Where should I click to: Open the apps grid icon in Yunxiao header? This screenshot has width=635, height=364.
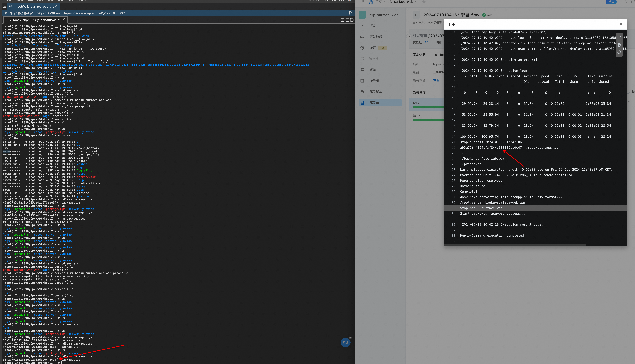[x=362, y=2]
